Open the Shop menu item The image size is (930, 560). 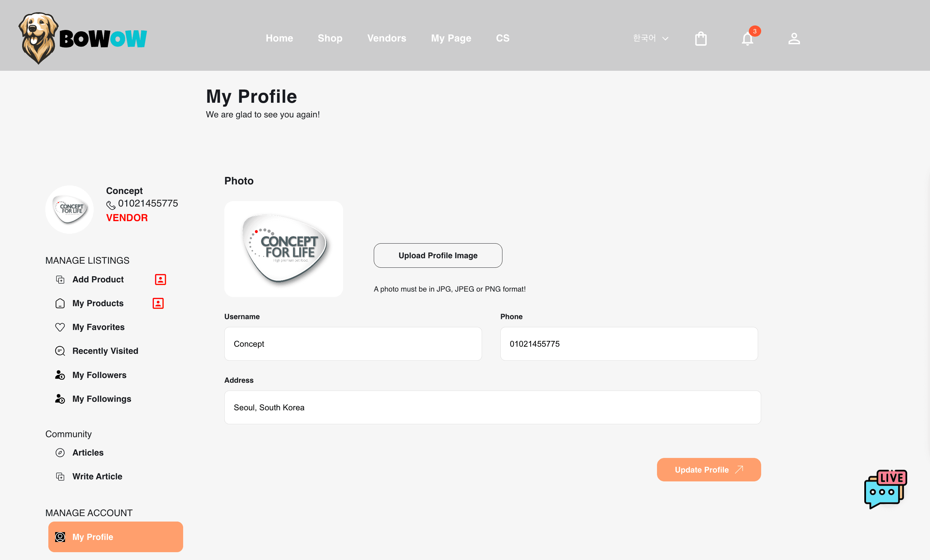coord(330,38)
